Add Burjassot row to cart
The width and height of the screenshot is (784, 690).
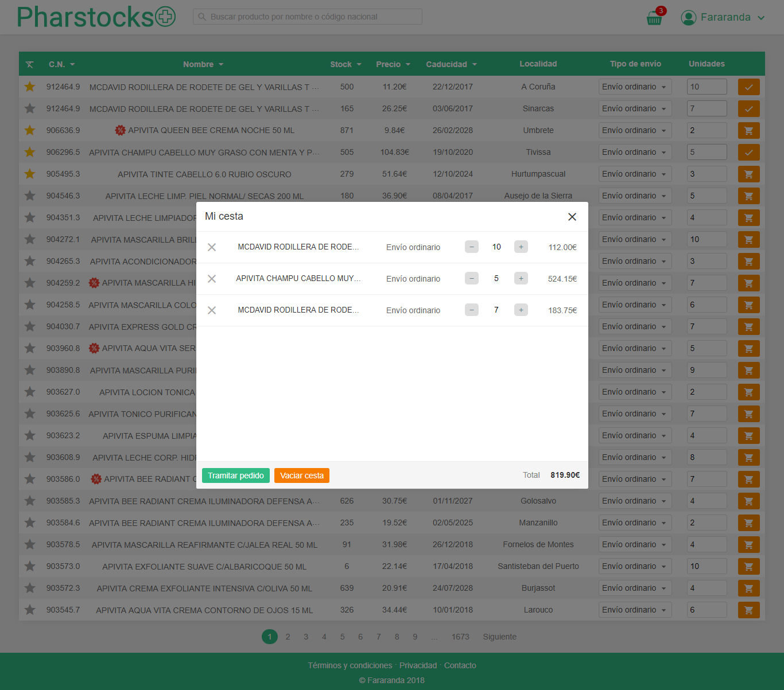[x=749, y=588]
